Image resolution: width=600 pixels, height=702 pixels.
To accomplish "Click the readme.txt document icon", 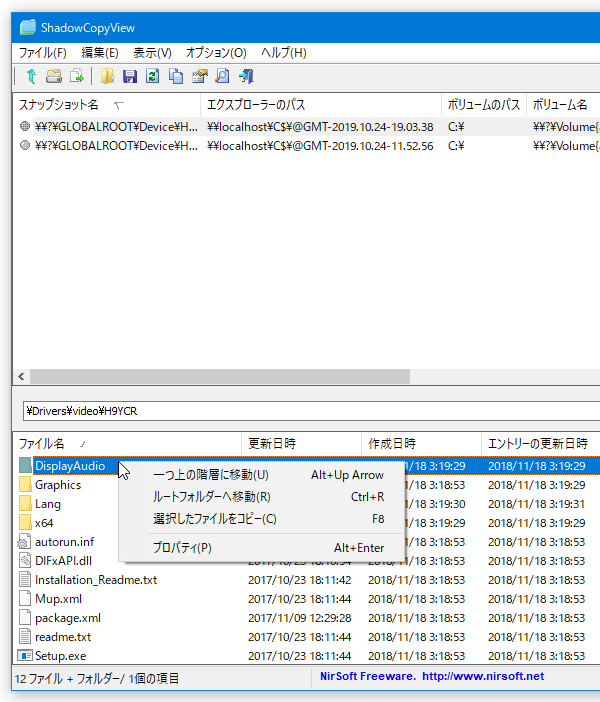I will (25, 637).
